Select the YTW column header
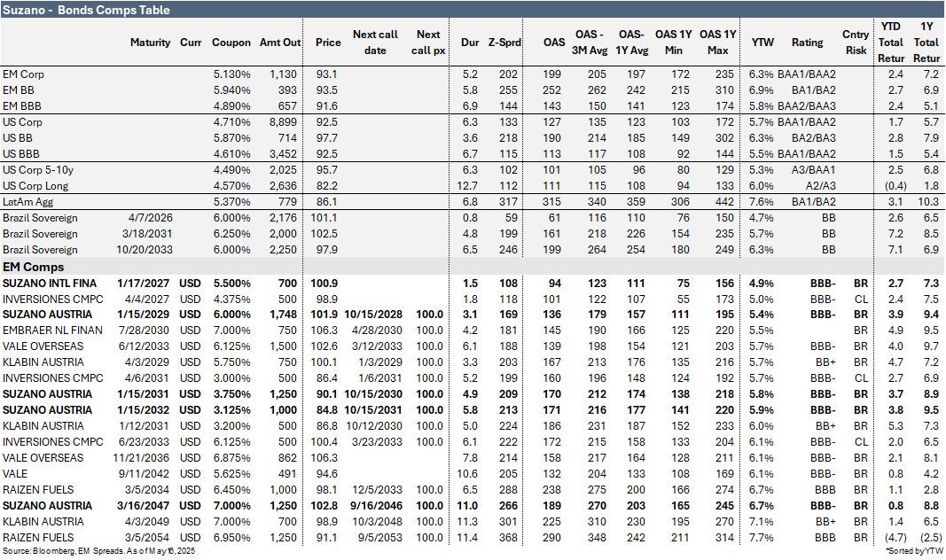The image size is (946, 560). [762, 43]
